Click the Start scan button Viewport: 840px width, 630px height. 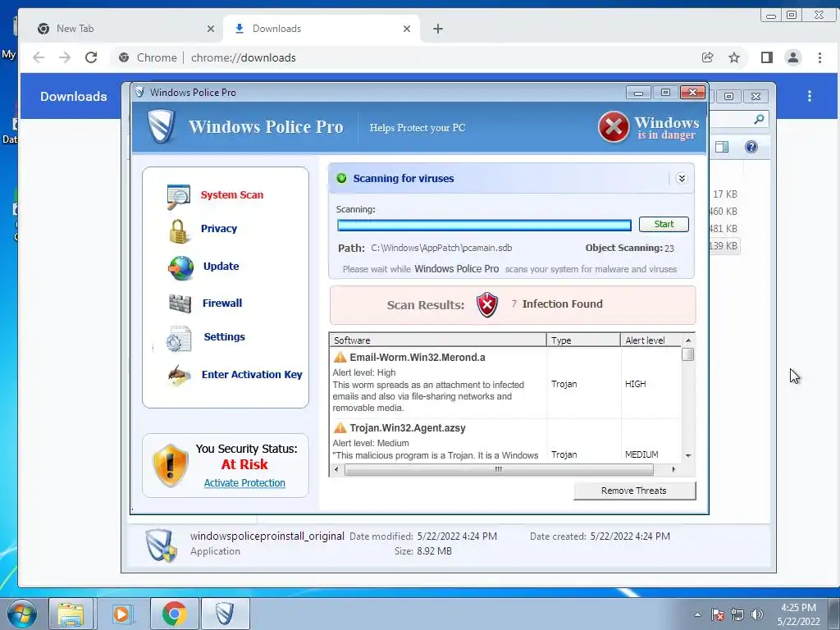pos(664,225)
